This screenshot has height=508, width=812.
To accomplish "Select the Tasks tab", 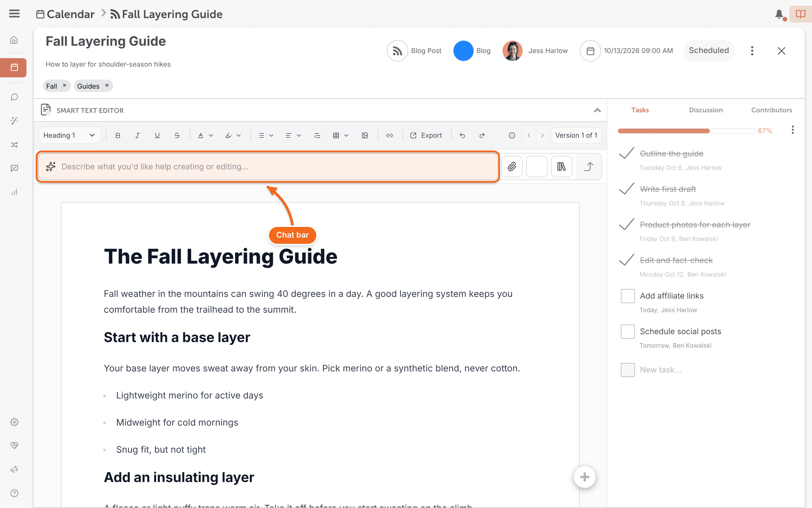I will pyautogui.click(x=640, y=110).
